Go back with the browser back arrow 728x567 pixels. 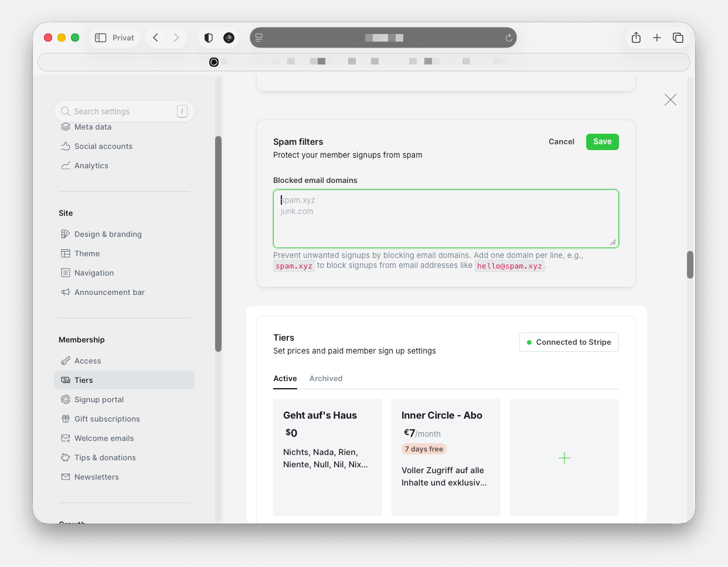pos(156,38)
